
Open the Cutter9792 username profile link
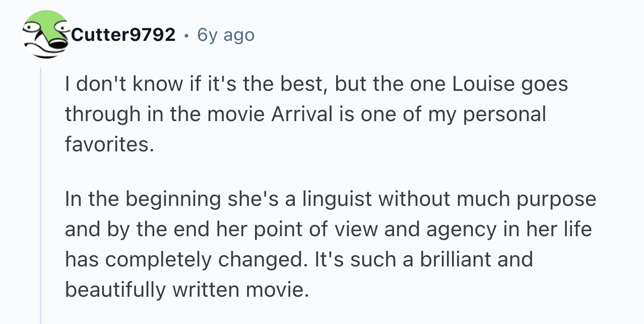pos(123,35)
